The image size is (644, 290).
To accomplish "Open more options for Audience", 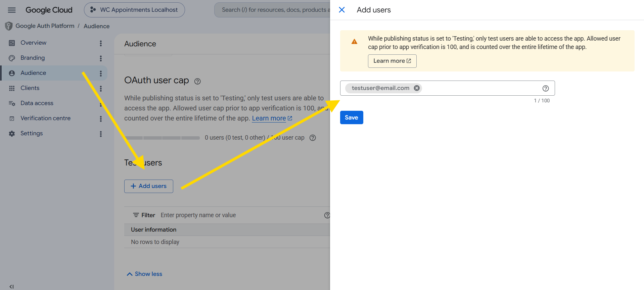I will point(101,74).
